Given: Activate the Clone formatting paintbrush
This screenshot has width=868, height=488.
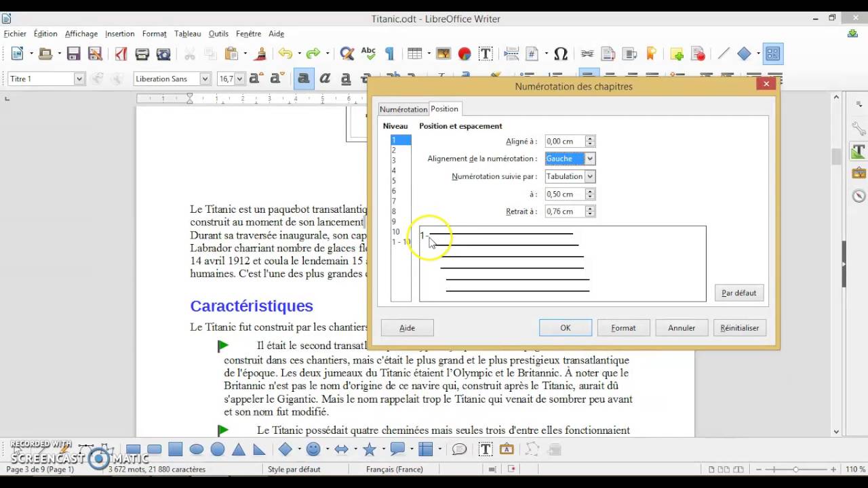Looking at the screenshot, I should click(x=260, y=54).
